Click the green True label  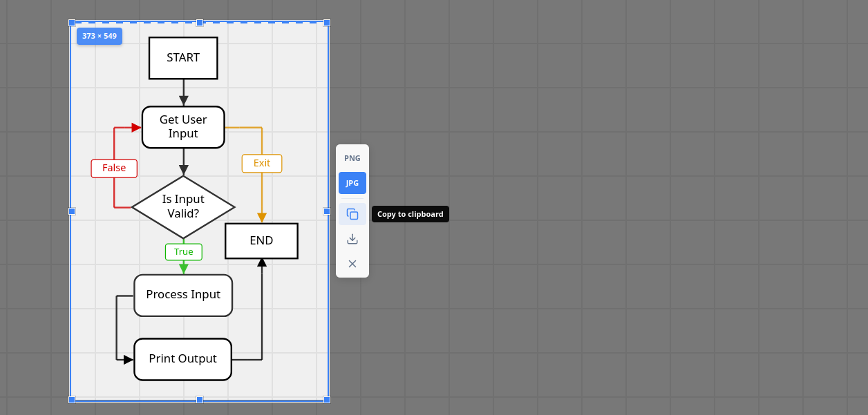point(182,252)
